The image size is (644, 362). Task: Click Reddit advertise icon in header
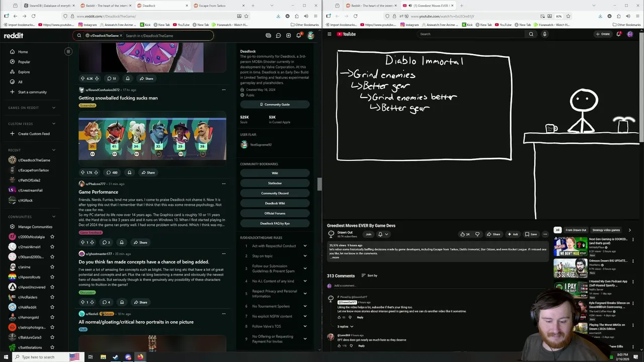[x=268, y=36]
